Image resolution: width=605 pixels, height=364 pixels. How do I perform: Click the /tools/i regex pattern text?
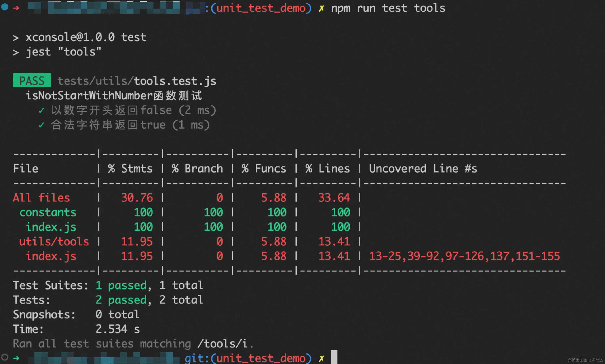(x=223, y=344)
